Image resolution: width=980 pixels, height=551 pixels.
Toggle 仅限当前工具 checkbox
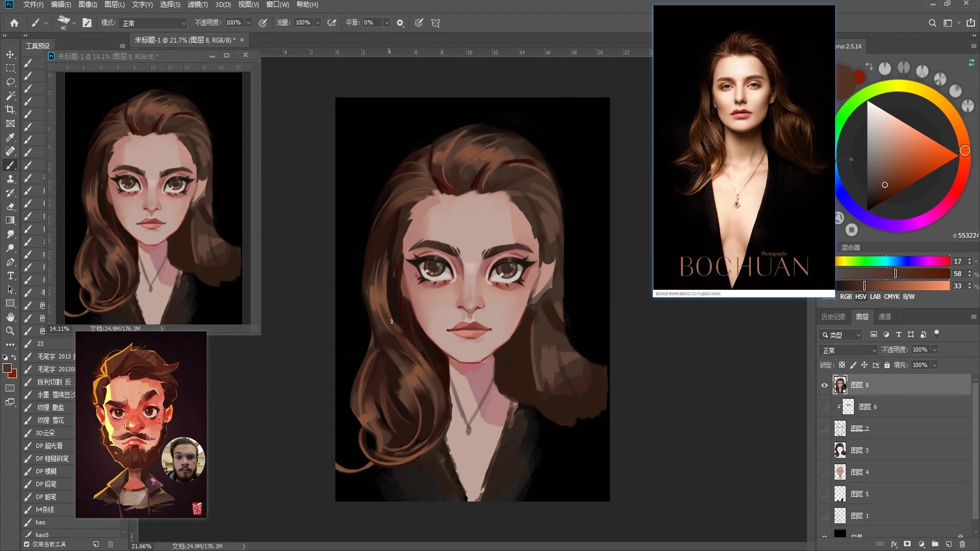point(27,544)
